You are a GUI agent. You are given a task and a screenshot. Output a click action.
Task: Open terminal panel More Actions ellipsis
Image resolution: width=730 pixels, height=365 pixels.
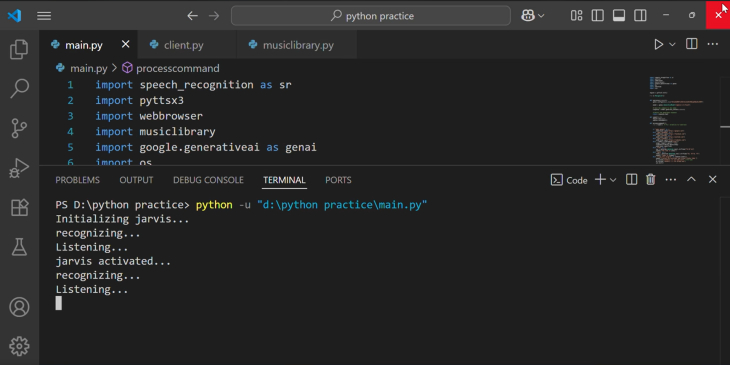coord(671,180)
